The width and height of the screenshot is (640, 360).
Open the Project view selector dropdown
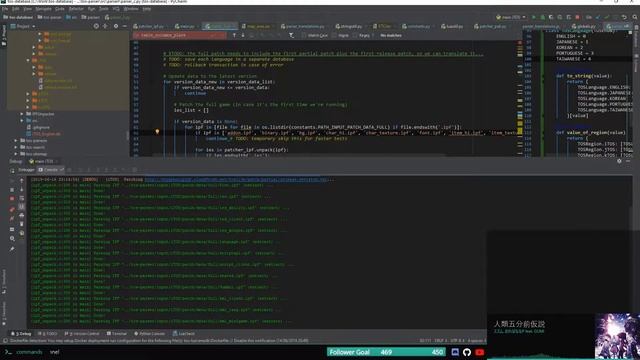(23, 26)
